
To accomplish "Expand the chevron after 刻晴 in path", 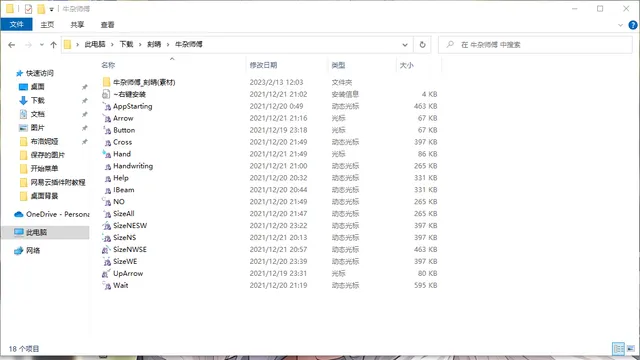I will (x=168, y=44).
